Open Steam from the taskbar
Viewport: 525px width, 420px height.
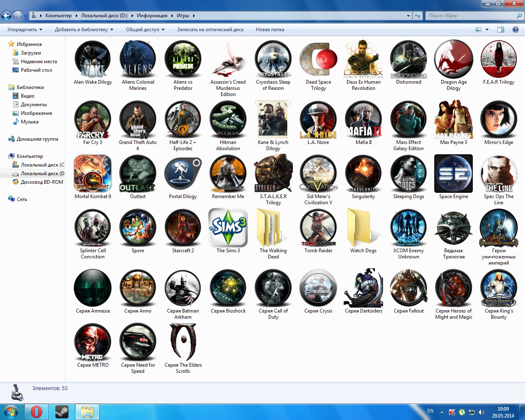tap(62, 412)
